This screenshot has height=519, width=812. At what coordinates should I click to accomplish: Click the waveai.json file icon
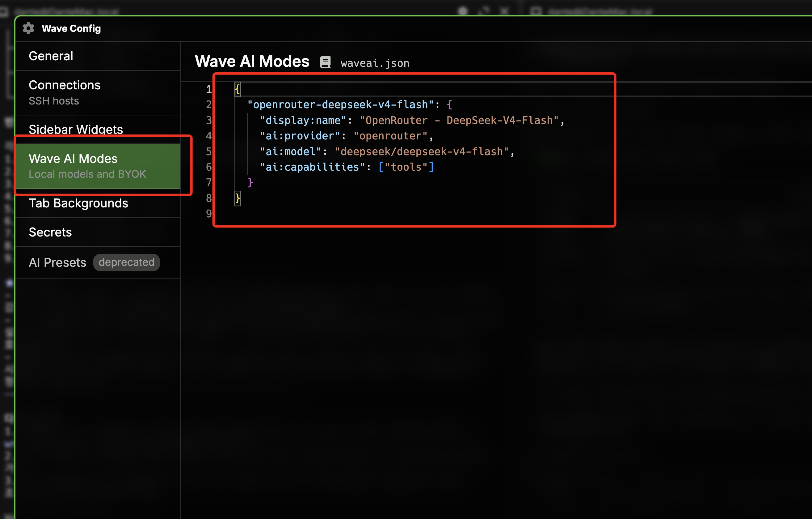point(325,62)
